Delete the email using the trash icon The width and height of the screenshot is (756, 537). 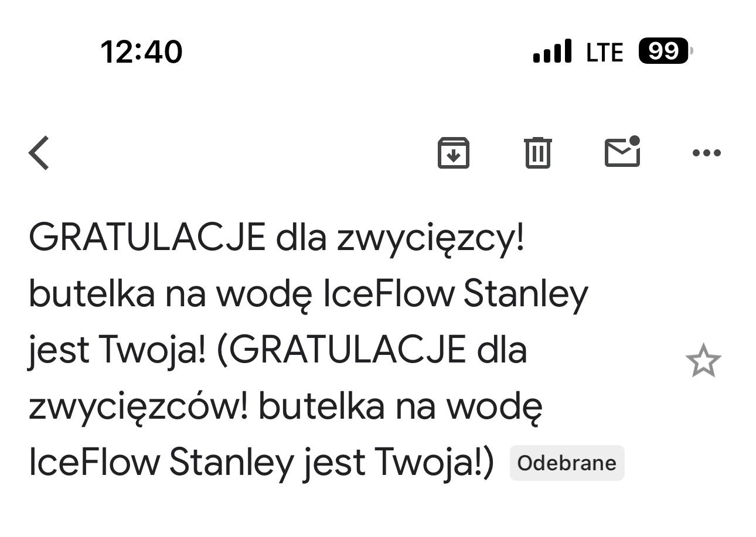coord(537,153)
